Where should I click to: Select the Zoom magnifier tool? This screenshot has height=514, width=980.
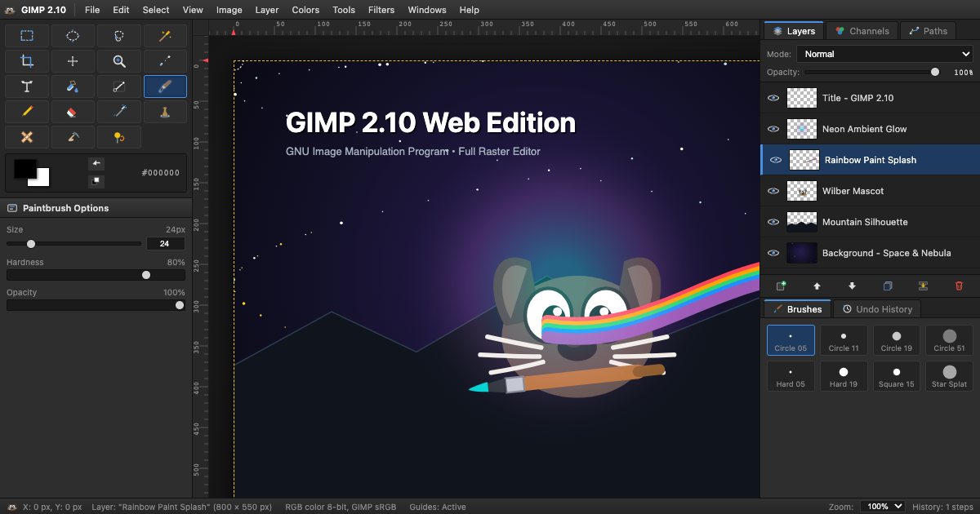coord(119,61)
